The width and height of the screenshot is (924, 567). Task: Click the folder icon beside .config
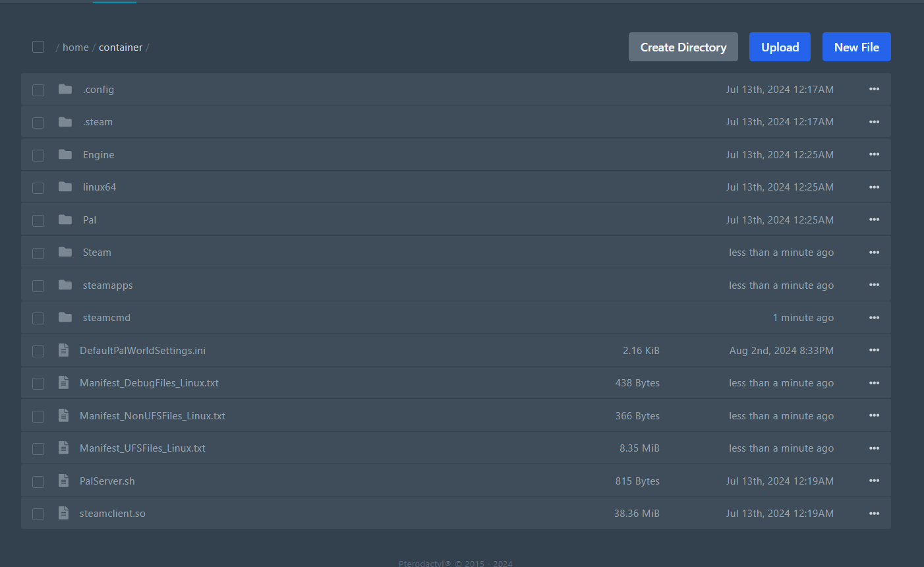(65, 89)
